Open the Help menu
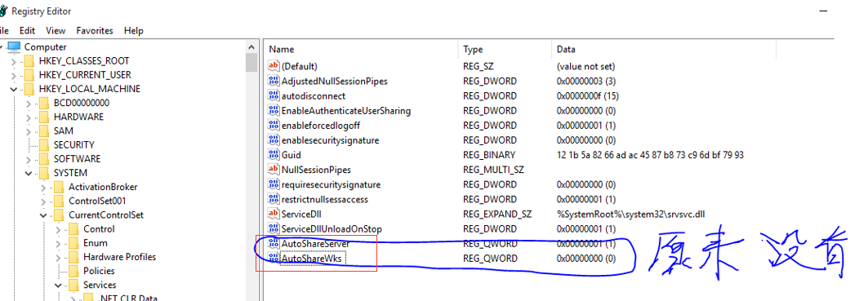This screenshot has width=868, height=301. [x=133, y=31]
